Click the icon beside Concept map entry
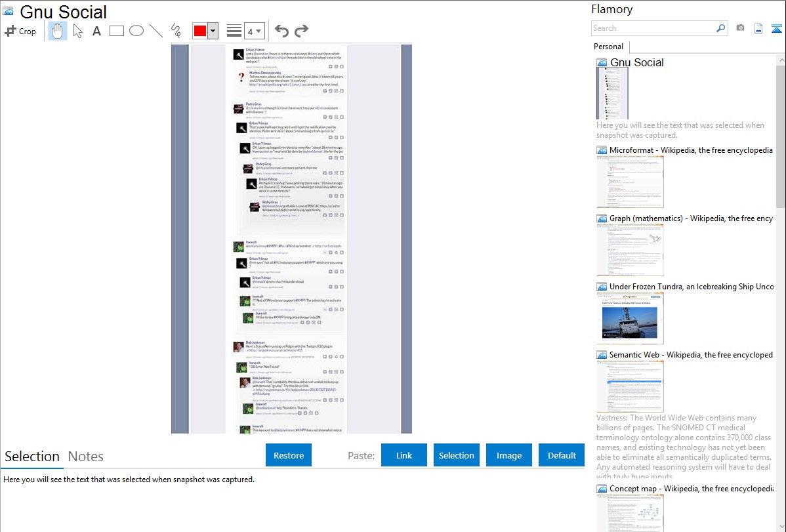This screenshot has width=786, height=532. point(602,488)
